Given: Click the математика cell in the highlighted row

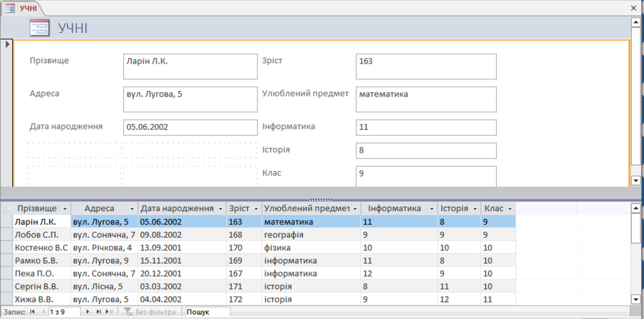Looking at the screenshot, I should [311, 222].
